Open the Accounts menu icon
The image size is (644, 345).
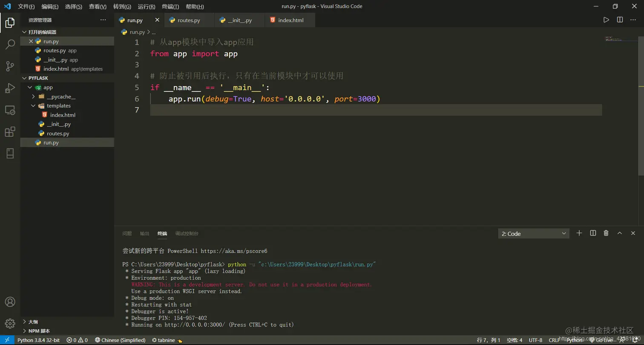coord(10,302)
